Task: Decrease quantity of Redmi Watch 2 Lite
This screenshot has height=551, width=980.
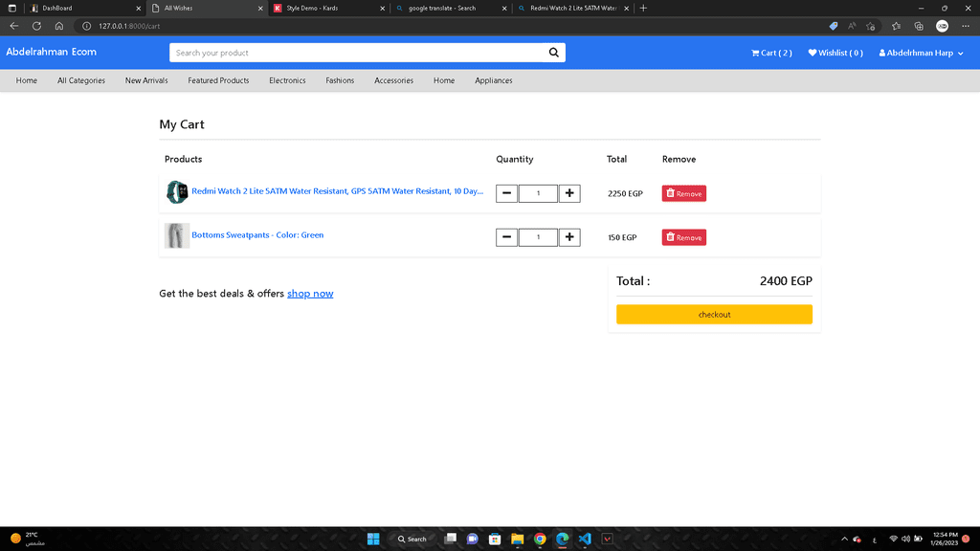Action: (x=507, y=193)
